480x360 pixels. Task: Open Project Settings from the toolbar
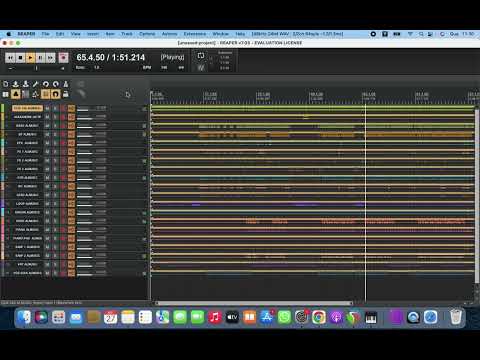click(x=36, y=84)
